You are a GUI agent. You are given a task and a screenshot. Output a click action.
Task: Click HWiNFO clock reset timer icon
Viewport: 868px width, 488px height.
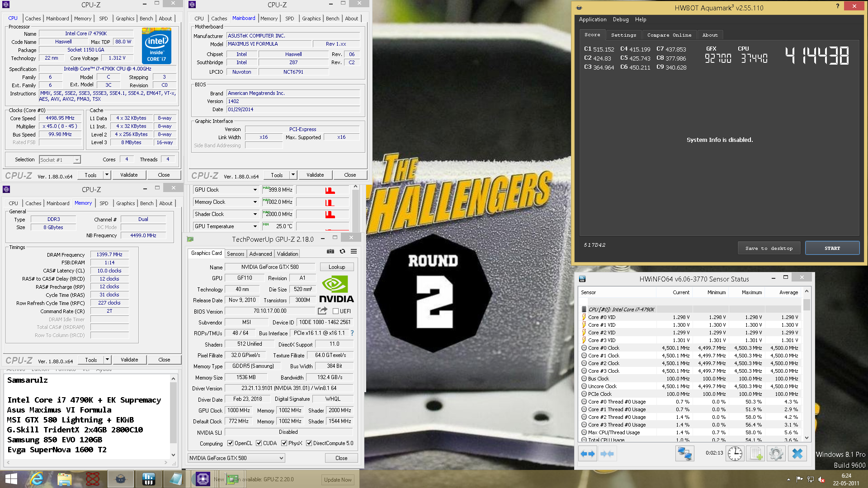735,454
